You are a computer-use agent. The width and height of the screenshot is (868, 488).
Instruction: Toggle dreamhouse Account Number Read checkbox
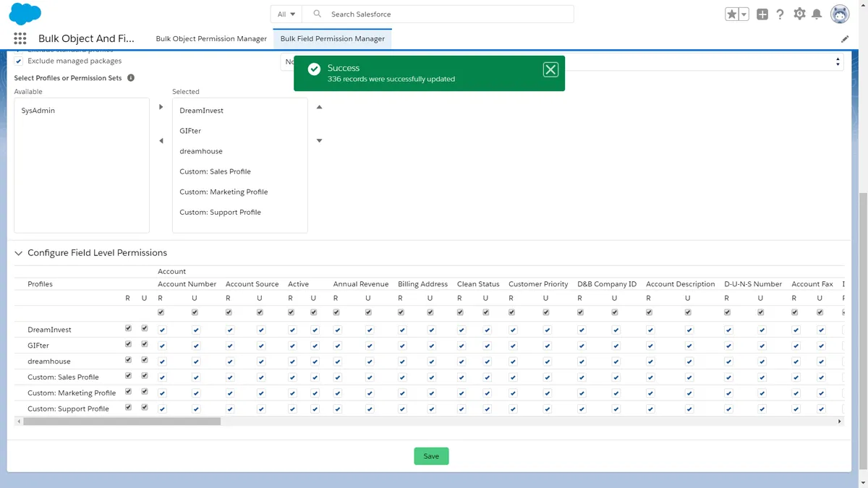pos(162,361)
